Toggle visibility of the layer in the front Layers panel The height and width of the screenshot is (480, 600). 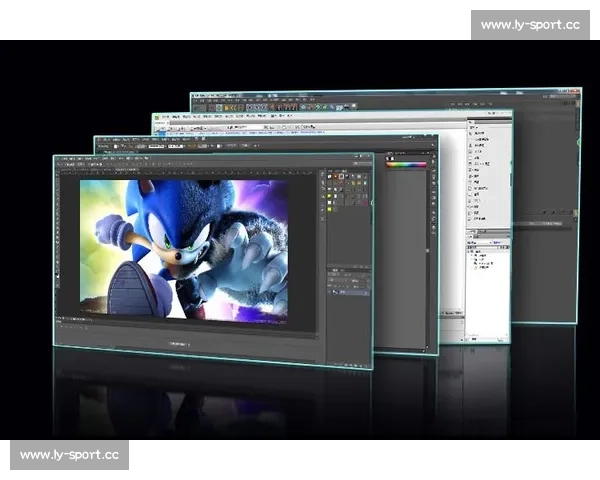[331, 292]
